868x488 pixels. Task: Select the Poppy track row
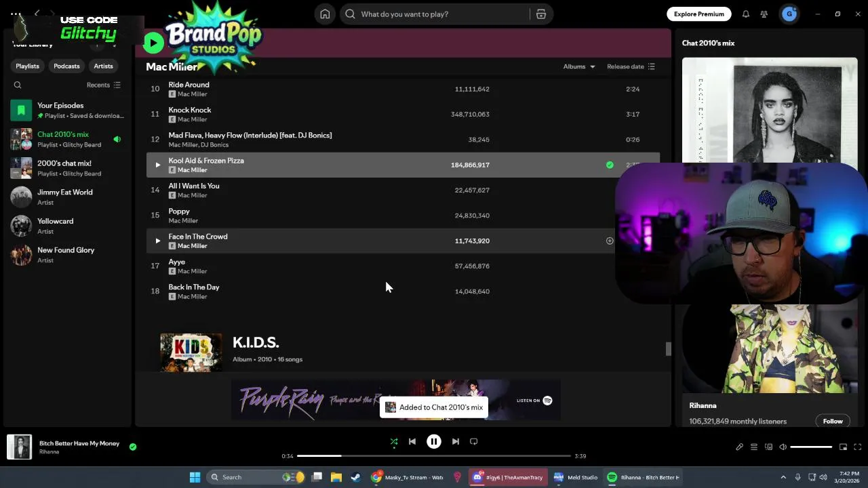click(403, 216)
